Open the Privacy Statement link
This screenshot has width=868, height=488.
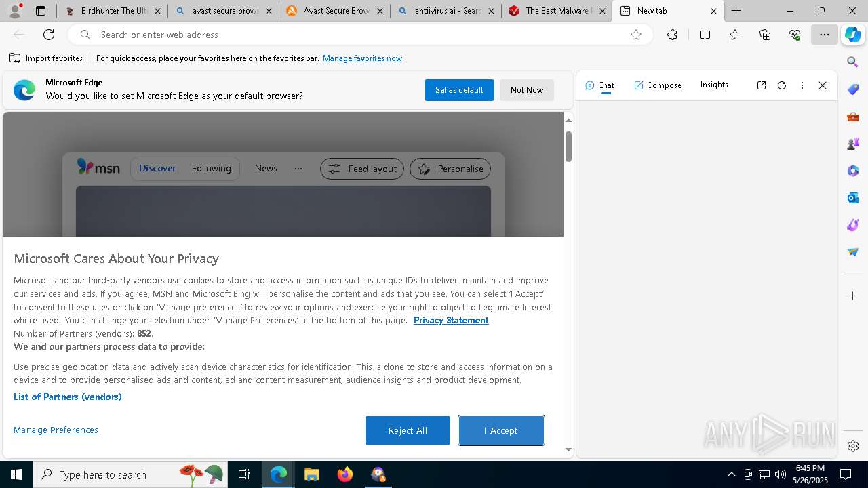[x=451, y=320]
